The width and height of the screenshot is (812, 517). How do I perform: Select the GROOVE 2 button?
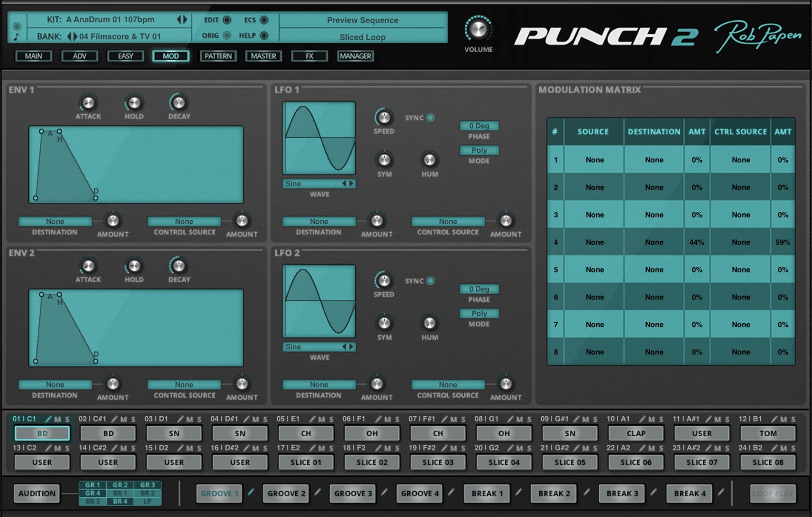point(286,493)
